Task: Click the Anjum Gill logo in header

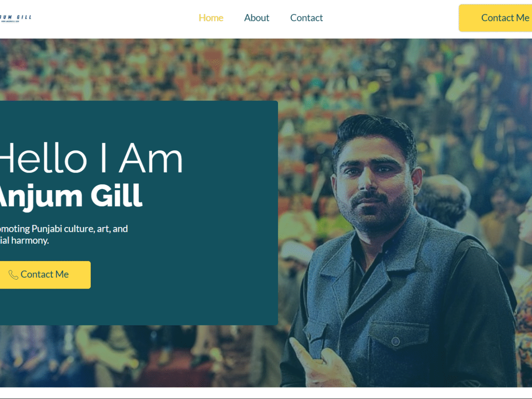Action: (16, 18)
